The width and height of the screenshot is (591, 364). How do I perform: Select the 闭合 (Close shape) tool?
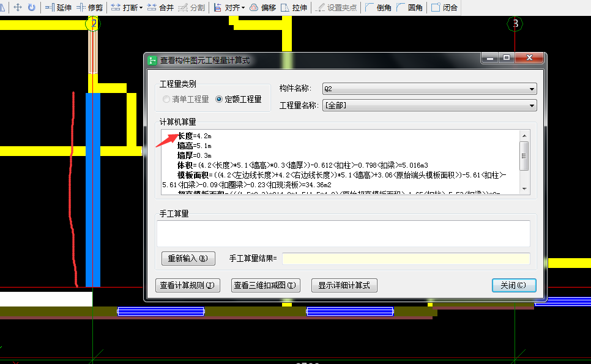[x=447, y=7]
